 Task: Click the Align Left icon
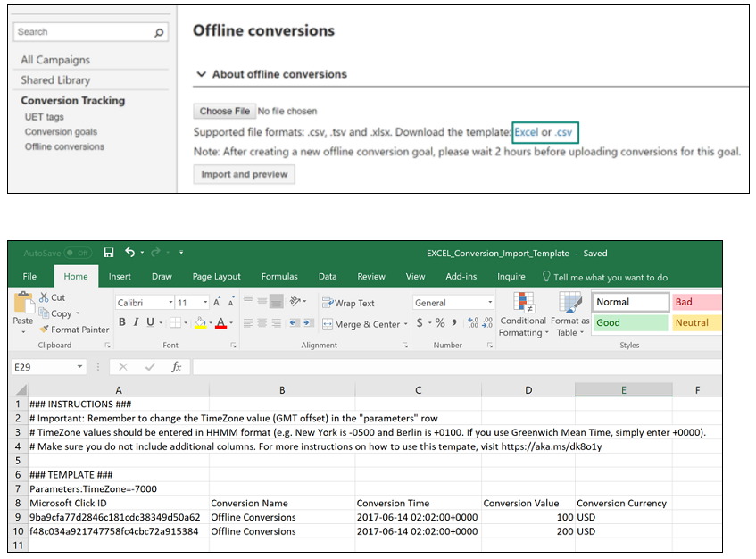pyautogui.click(x=248, y=323)
